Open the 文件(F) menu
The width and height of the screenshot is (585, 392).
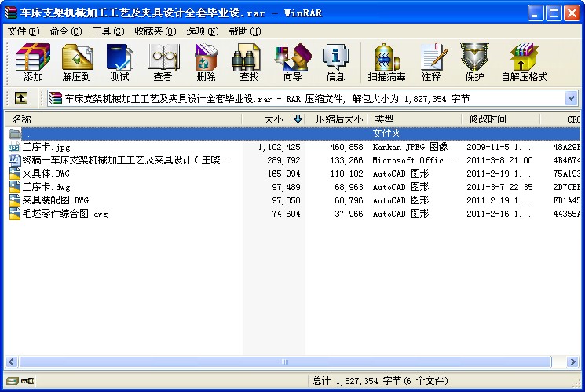point(23,31)
